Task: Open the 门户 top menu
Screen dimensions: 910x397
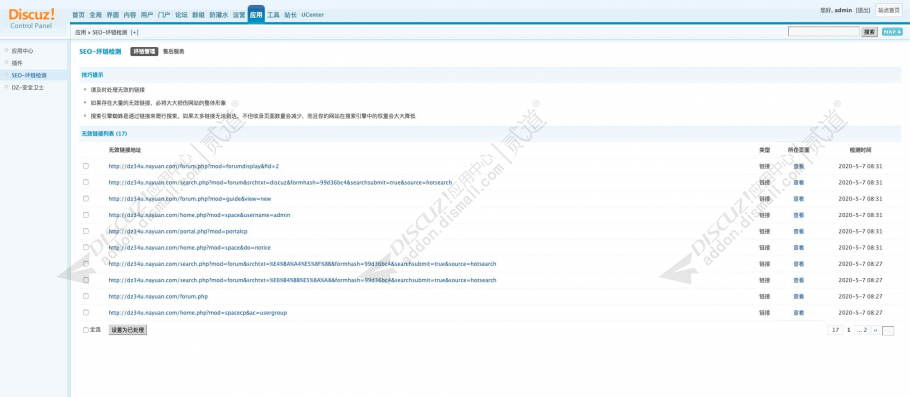Action: click(164, 15)
